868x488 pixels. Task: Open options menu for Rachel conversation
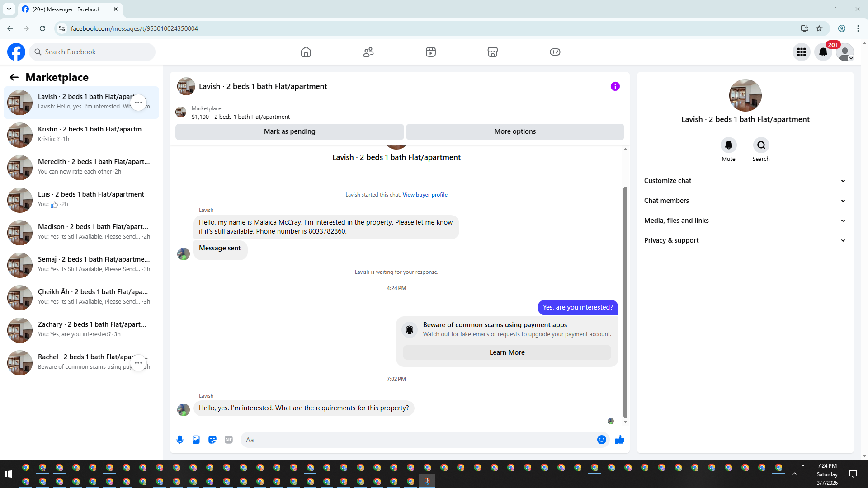point(138,363)
